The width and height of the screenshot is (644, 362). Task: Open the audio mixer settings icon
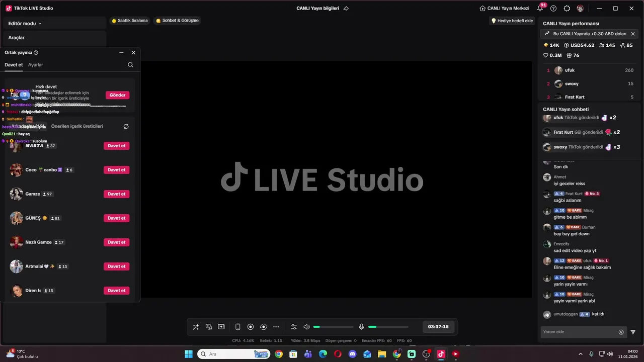click(294, 327)
